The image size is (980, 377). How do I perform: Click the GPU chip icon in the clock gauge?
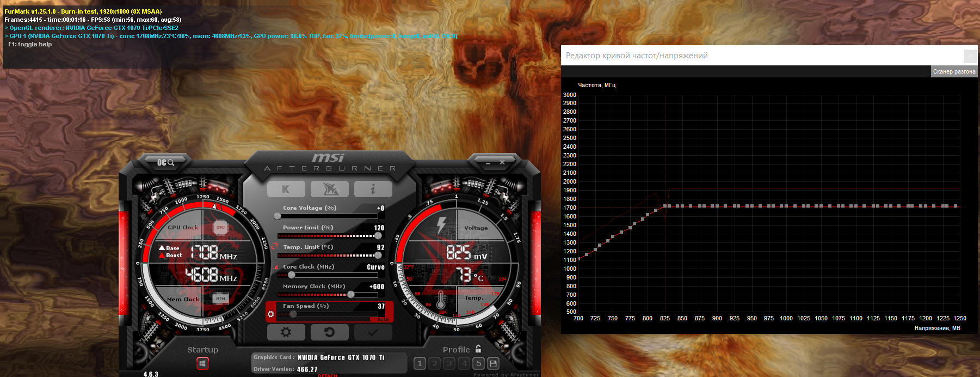[x=220, y=227]
